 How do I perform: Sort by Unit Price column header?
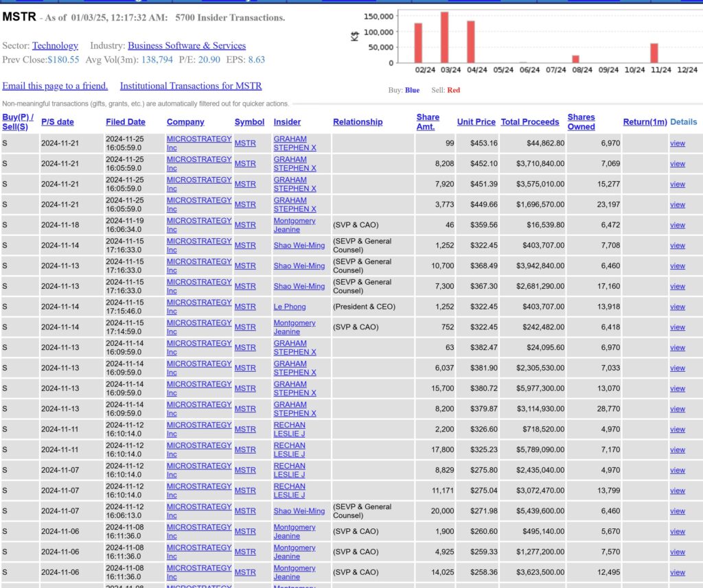[476, 122]
